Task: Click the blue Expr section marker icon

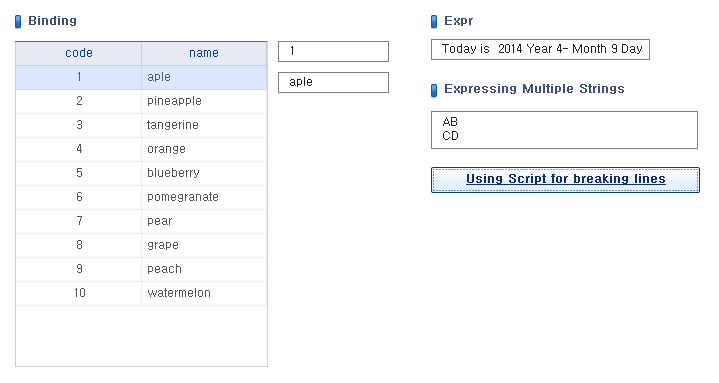Action: [x=434, y=22]
